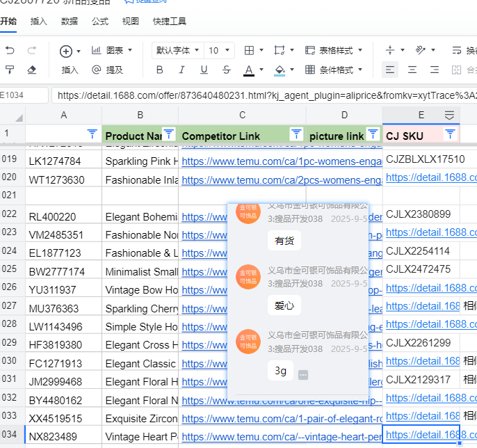Image resolution: width=477 pixels, height=448 pixels.
Task: Click the cell reference name box
Action: (23, 95)
